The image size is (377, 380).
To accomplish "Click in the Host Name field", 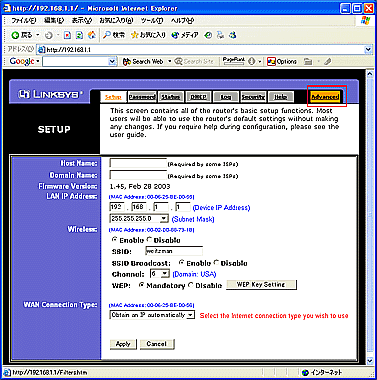I will [x=138, y=163].
